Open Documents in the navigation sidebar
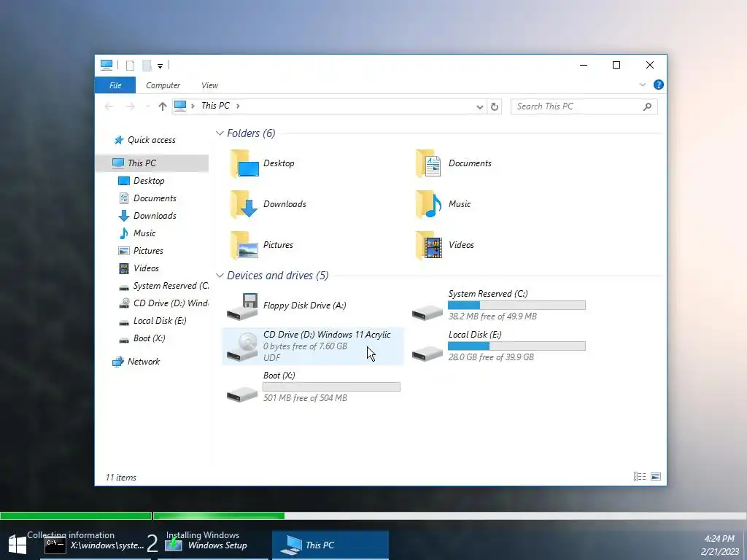The height and width of the screenshot is (560, 747). (x=147, y=198)
